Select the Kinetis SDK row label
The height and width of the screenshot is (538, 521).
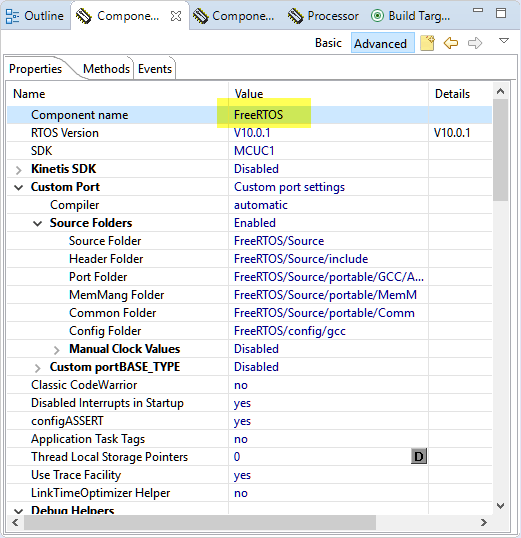tap(63, 169)
